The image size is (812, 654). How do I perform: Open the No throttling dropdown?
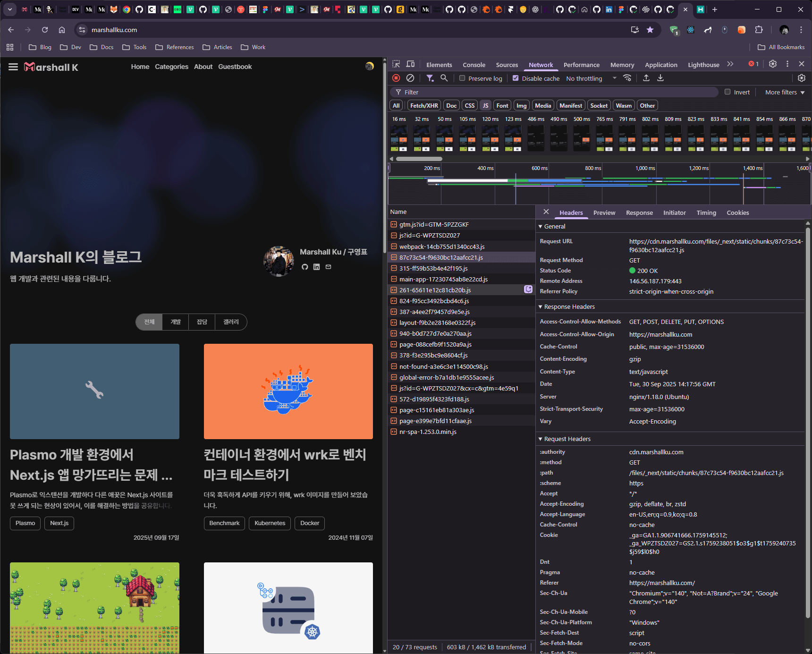pos(591,79)
